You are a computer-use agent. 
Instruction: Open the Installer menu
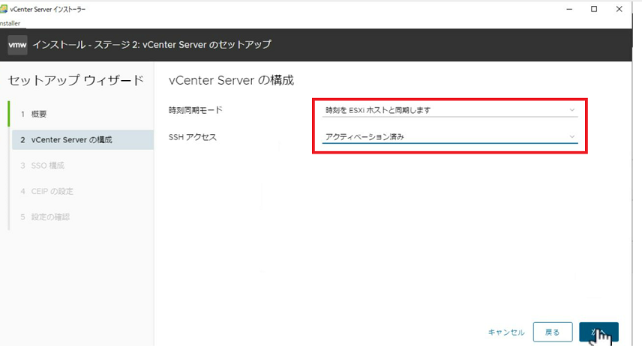coord(10,23)
